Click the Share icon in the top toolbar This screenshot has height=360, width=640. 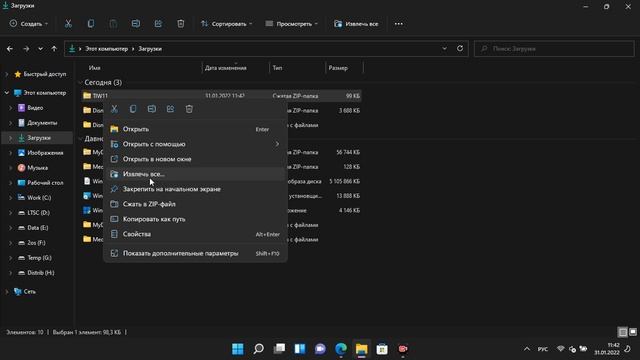pos(158,24)
